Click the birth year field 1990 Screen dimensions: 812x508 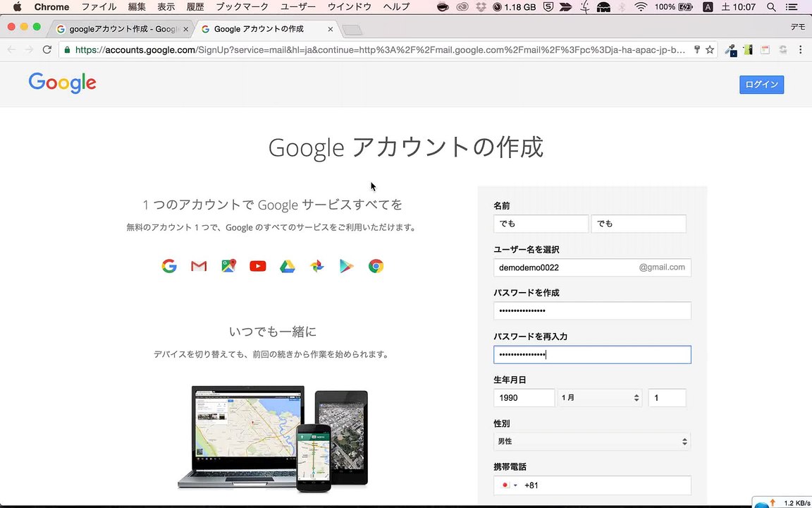click(524, 398)
